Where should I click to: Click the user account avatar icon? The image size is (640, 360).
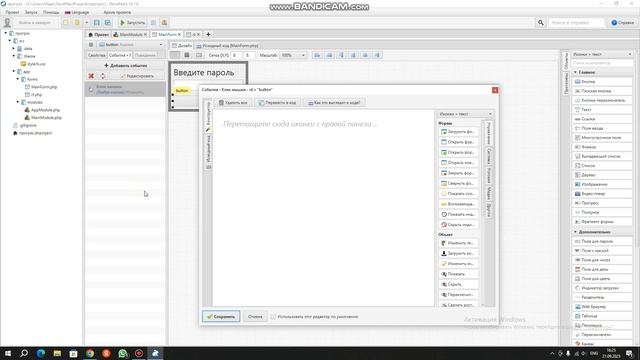tap(7, 23)
